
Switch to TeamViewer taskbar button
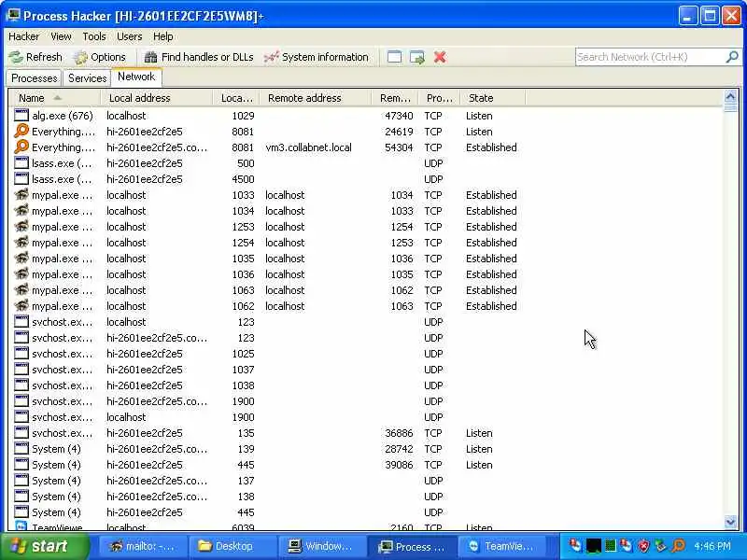pos(502,546)
